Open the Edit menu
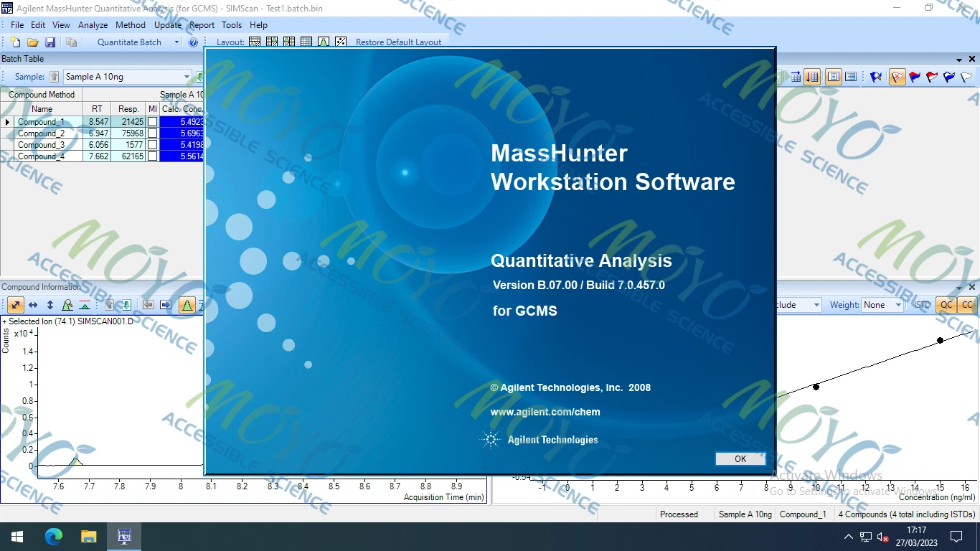 [x=38, y=25]
